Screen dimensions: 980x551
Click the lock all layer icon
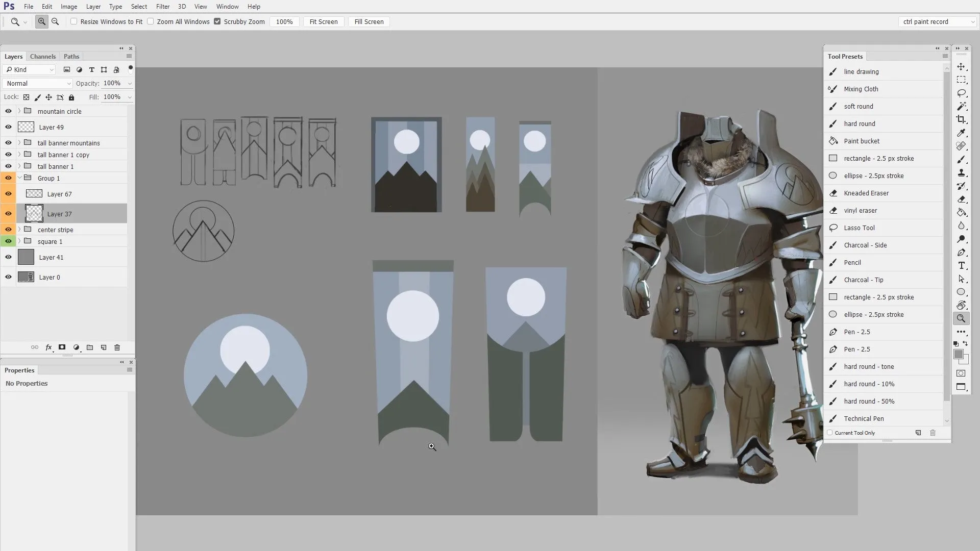point(71,97)
